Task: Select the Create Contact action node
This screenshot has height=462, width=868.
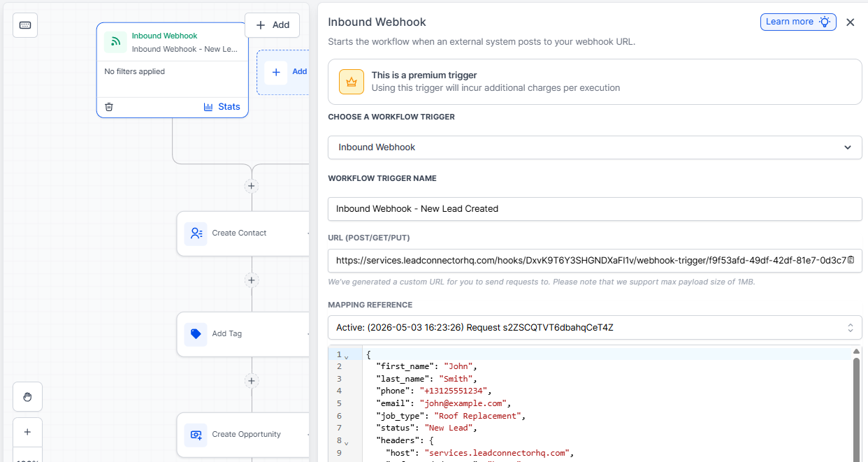Action: click(243, 233)
